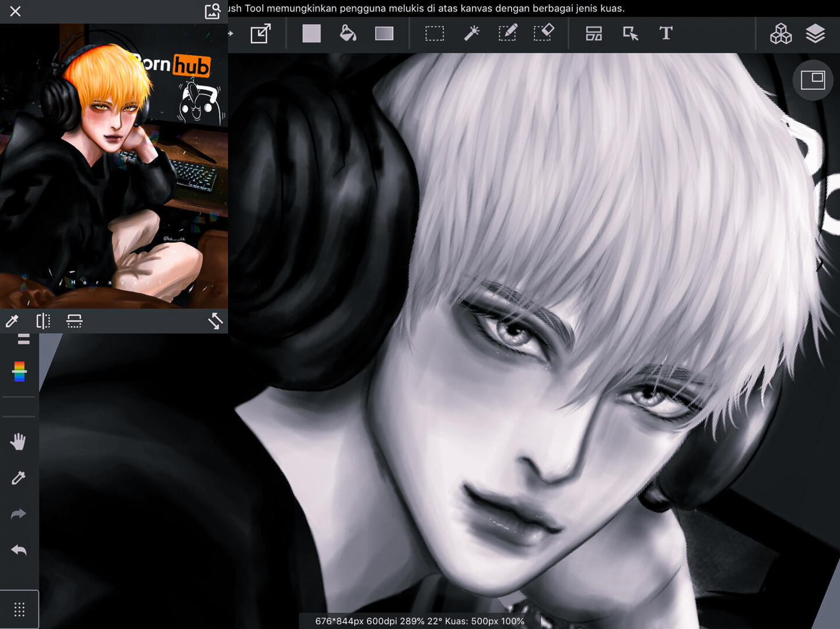The image size is (840, 629).
Task: Tap the Undo arrow
Action: [x=19, y=550]
